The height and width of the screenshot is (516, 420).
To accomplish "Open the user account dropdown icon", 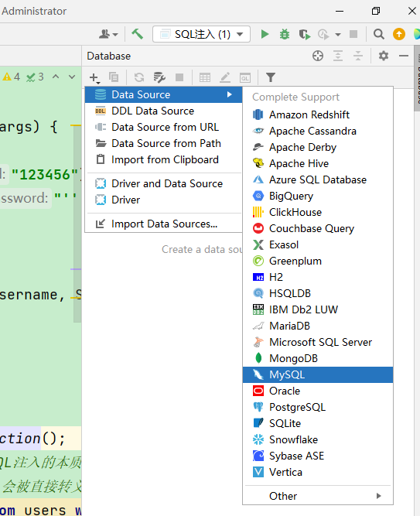I will [x=108, y=34].
